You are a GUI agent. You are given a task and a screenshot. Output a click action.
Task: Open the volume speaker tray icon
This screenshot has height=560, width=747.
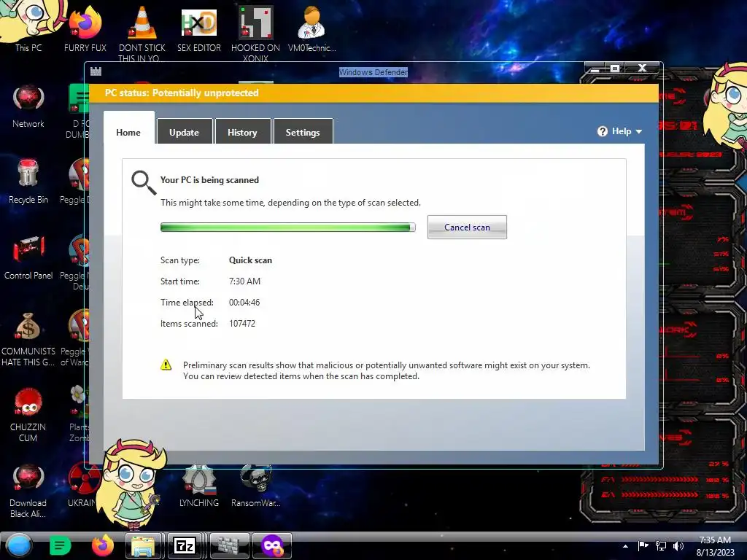(x=678, y=545)
